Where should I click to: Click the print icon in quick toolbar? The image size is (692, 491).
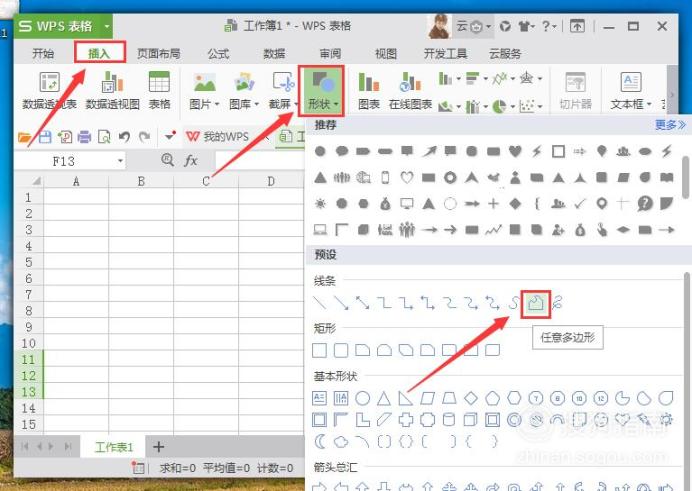click(x=84, y=137)
